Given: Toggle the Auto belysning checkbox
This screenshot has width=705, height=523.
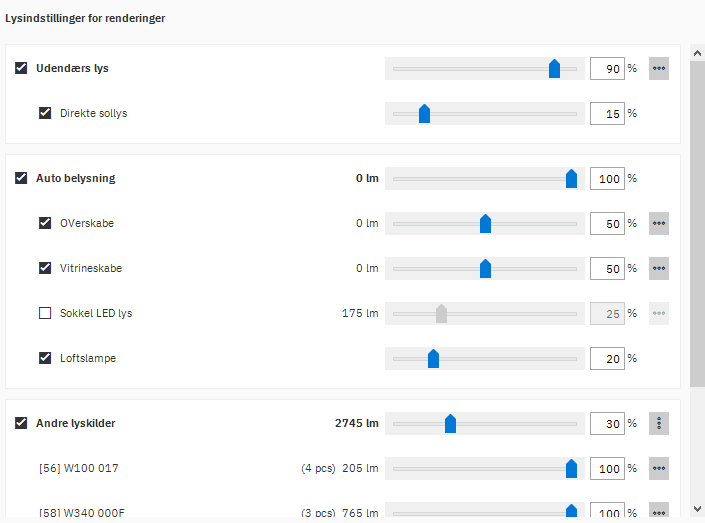Looking at the screenshot, I should [x=21, y=179].
